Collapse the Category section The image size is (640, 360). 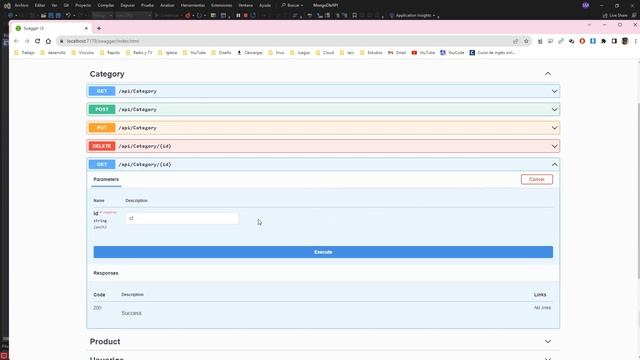(x=548, y=74)
